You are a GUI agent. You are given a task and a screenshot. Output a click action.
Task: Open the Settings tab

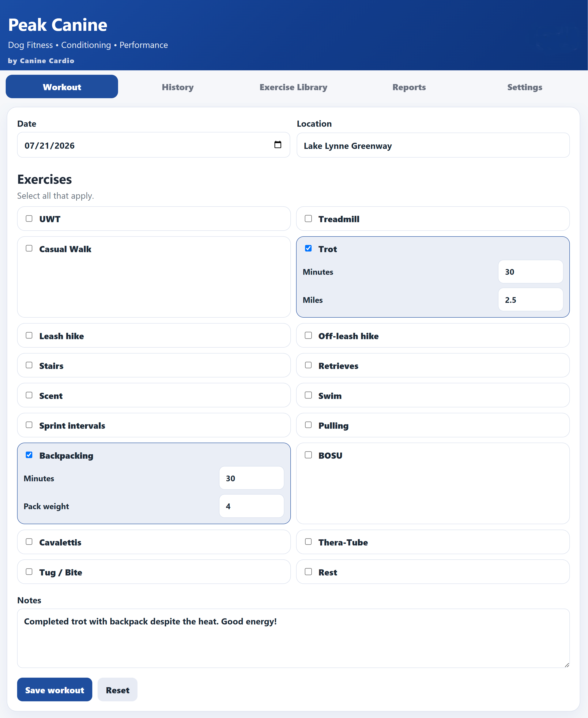point(525,87)
